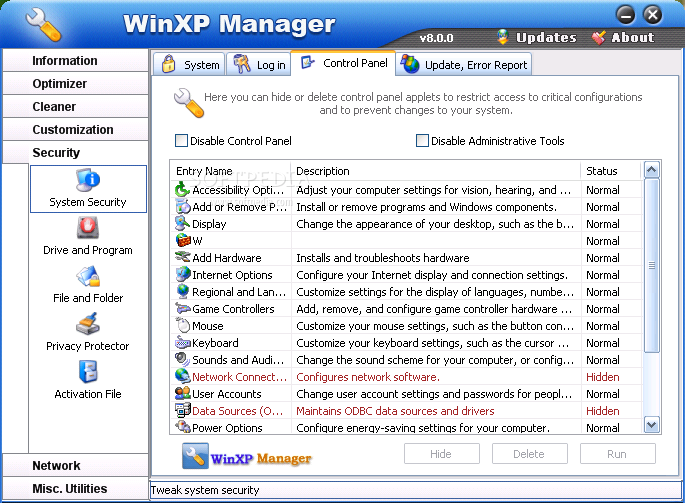Select 'Maintains ODBC data sources and drivers'
The height and width of the screenshot is (503, 685).
[395, 411]
